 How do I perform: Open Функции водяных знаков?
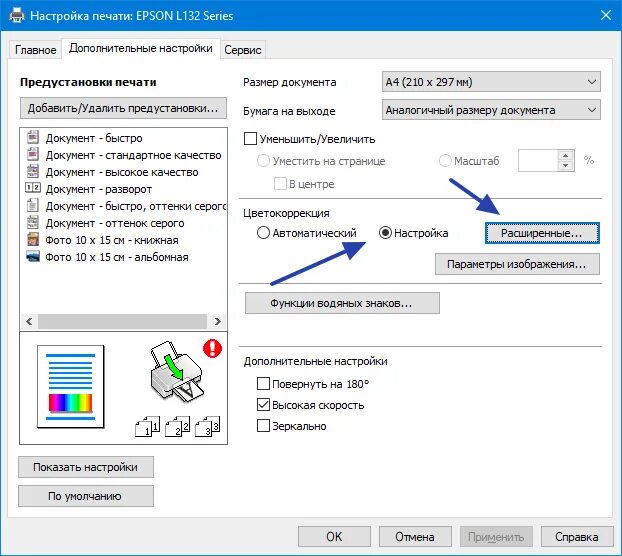click(342, 303)
